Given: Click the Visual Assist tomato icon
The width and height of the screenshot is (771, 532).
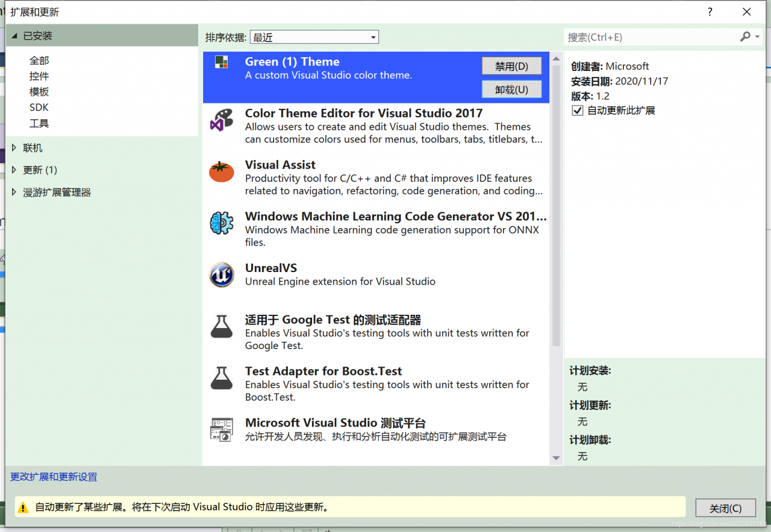Looking at the screenshot, I should click(222, 172).
